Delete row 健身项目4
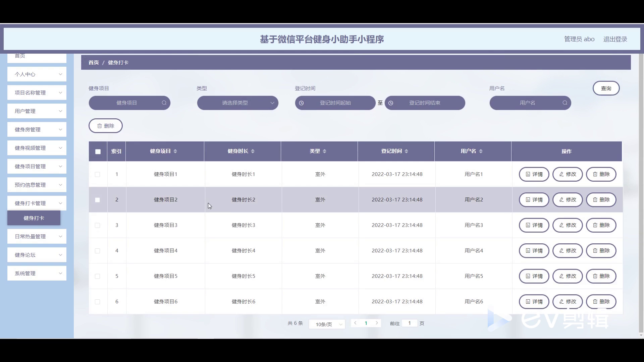This screenshot has width=644, height=362. coord(601,251)
